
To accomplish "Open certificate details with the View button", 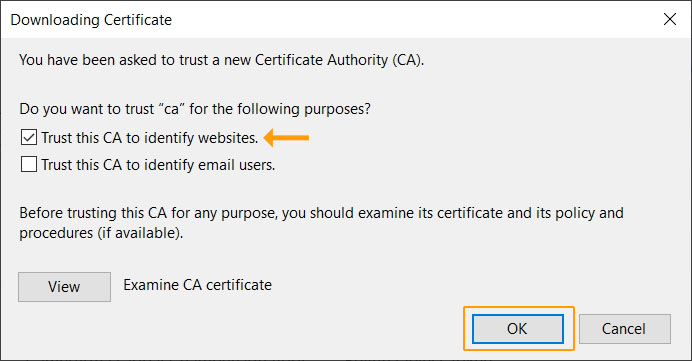I will (64, 287).
